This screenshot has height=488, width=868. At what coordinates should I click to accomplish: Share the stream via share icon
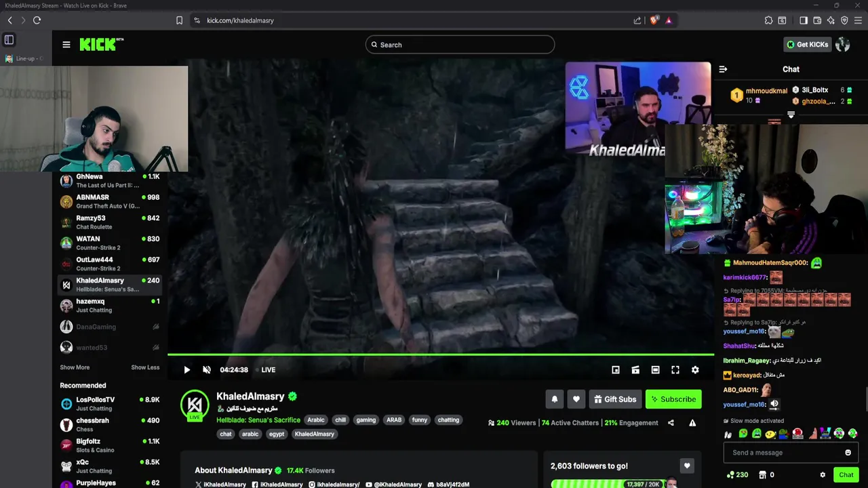tap(671, 423)
